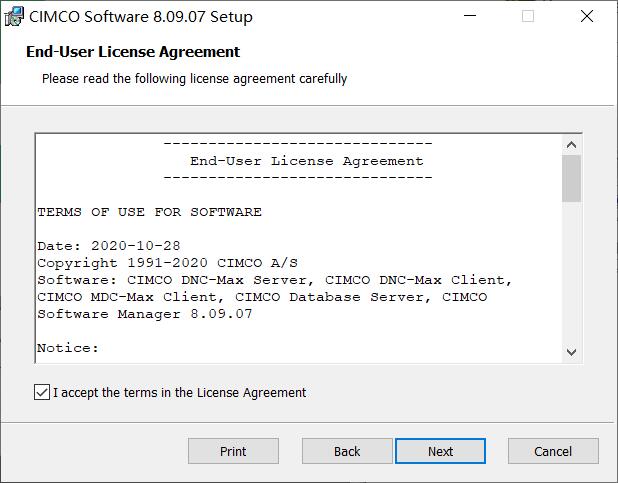
Task: Cancel the CIMCO Software setup
Action: pyautogui.click(x=553, y=451)
